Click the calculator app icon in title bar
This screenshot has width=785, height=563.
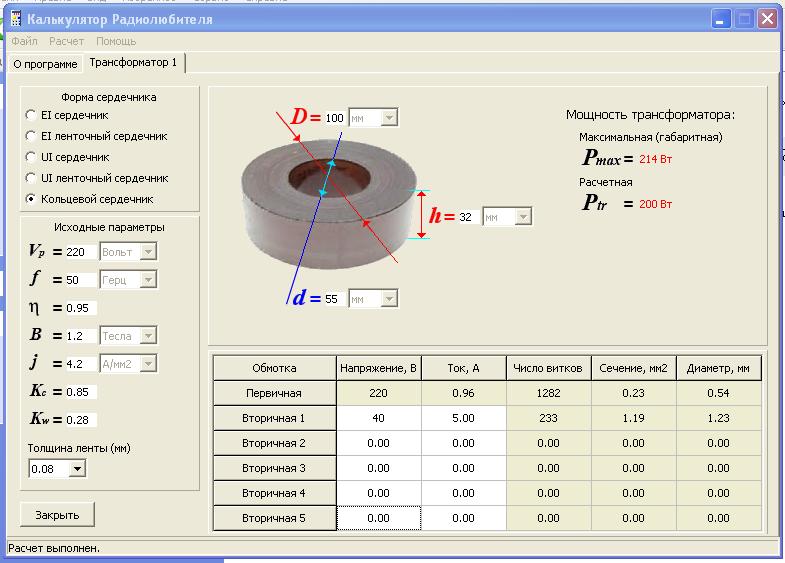(16, 19)
